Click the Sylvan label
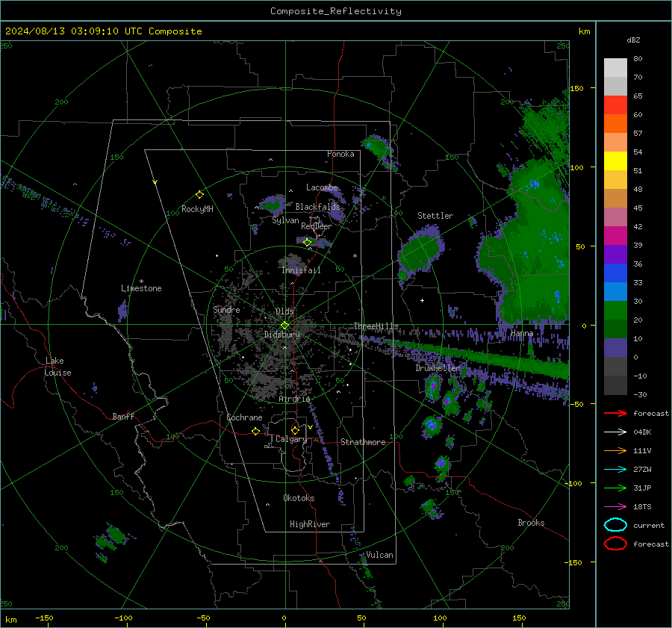Screen dimensions: 672x628 (285, 220)
